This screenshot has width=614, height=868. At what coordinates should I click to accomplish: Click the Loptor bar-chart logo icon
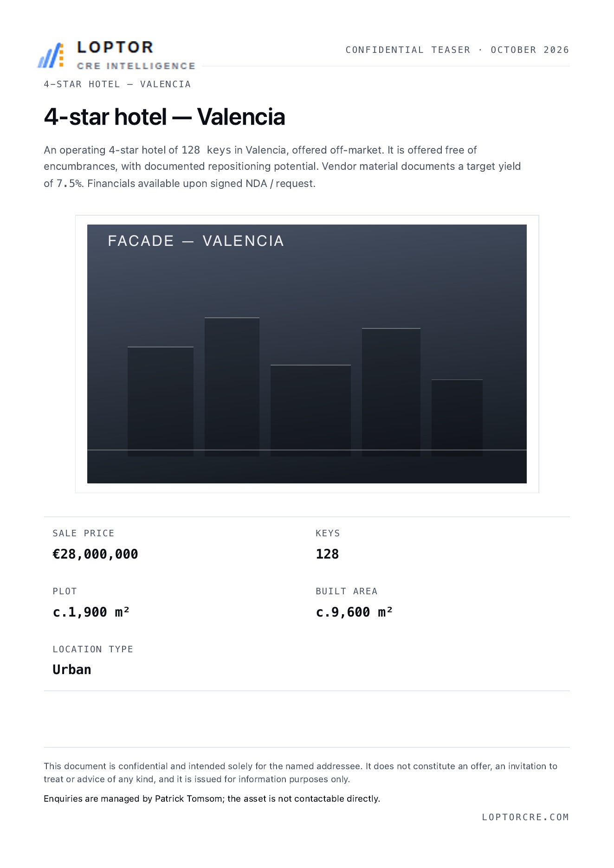click(x=51, y=56)
